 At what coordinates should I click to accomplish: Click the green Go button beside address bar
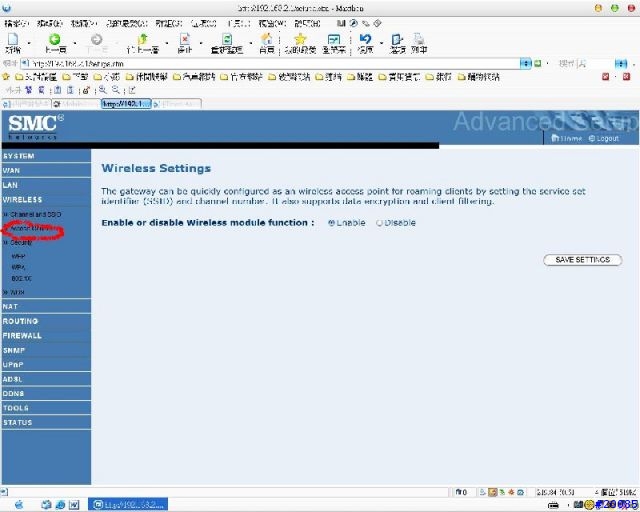pos(538,64)
